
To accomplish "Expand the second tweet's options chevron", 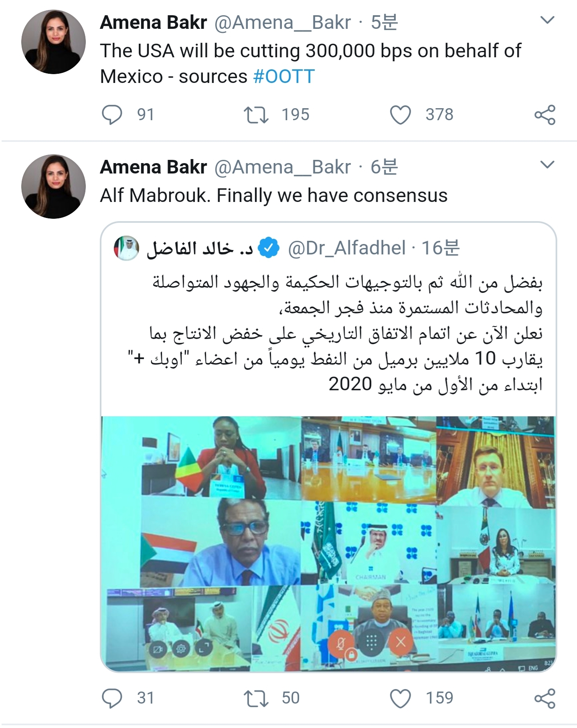I will (x=547, y=165).
